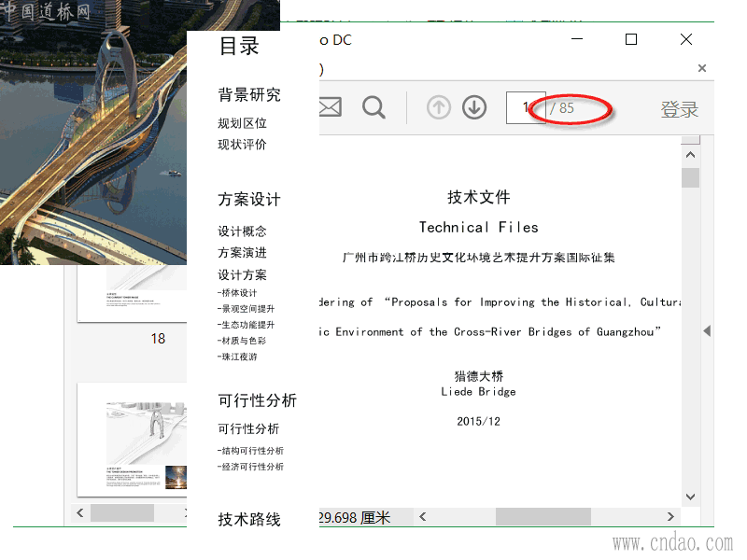Click 方案设计 heading in contents
Screen dimensions: 747x560
249,200
